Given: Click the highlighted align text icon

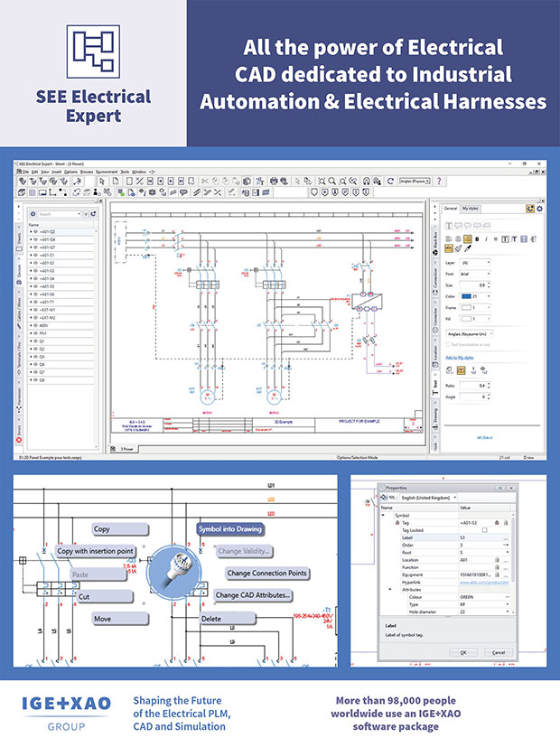Looking at the screenshot, I should pyautogui.click(x=468, y=239).
